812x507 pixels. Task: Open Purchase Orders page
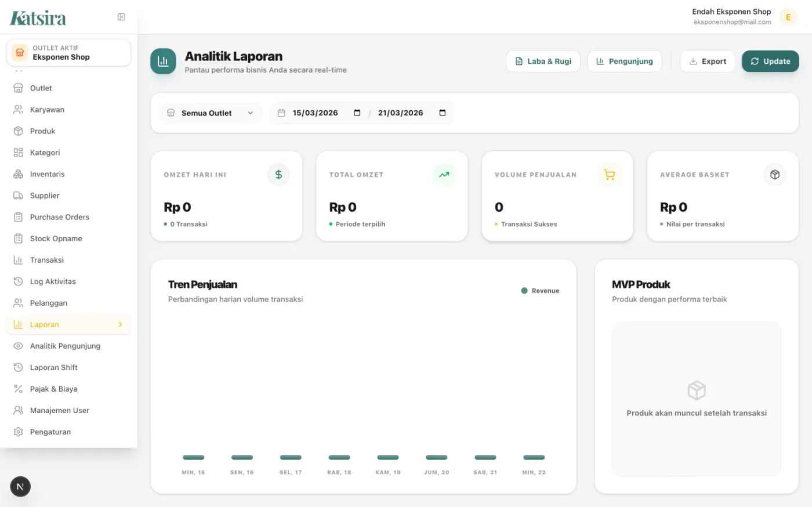[x=68, y=217]
